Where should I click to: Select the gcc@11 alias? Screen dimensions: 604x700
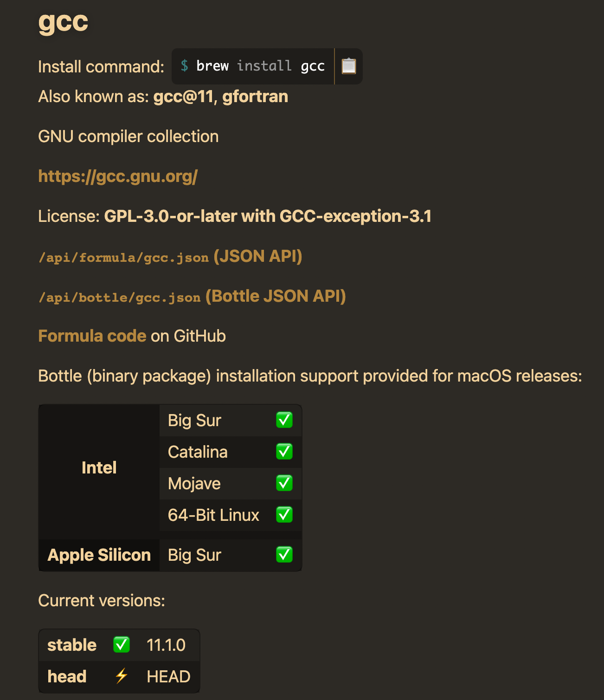183,97
